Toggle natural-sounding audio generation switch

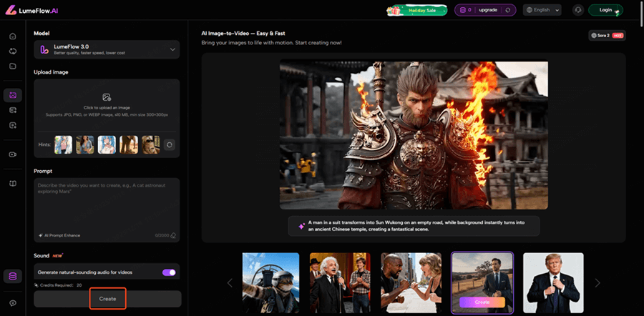click(x=170, y=272)
